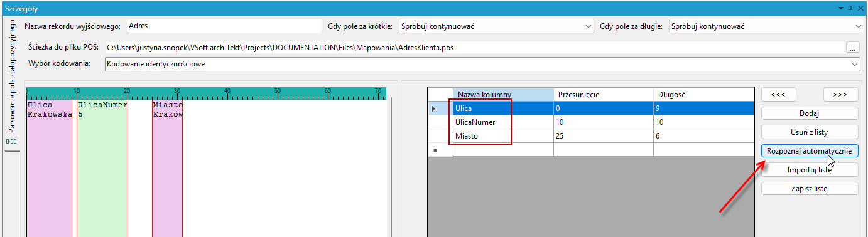Select the UlicaNumer cell in the grid

[x=503, y=122]
